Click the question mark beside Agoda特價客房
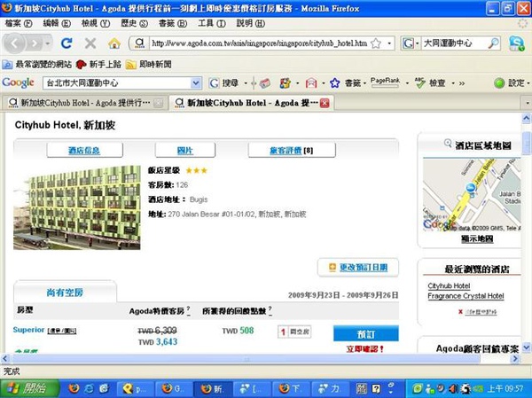 click(188, 309)
